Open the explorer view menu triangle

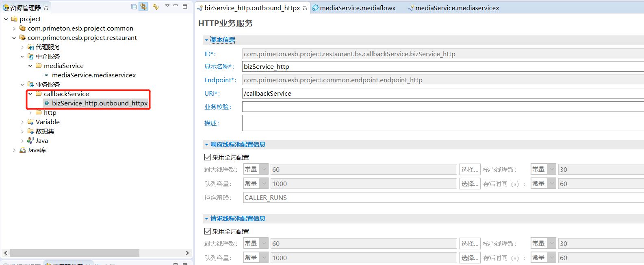click(x=167, y=6)
